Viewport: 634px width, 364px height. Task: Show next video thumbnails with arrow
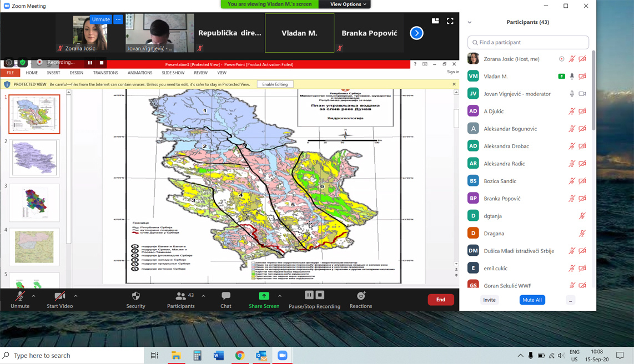click(x=416, y=33)
